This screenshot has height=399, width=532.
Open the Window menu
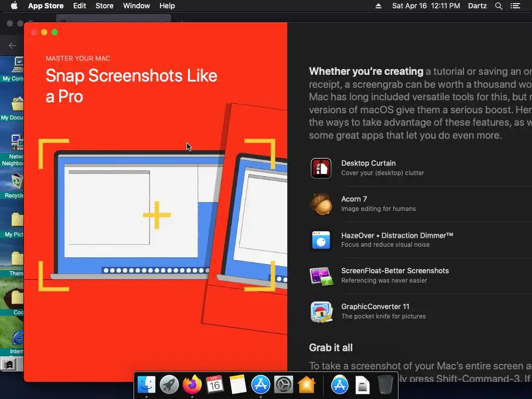pyautogui.click(x=137, y=6)
